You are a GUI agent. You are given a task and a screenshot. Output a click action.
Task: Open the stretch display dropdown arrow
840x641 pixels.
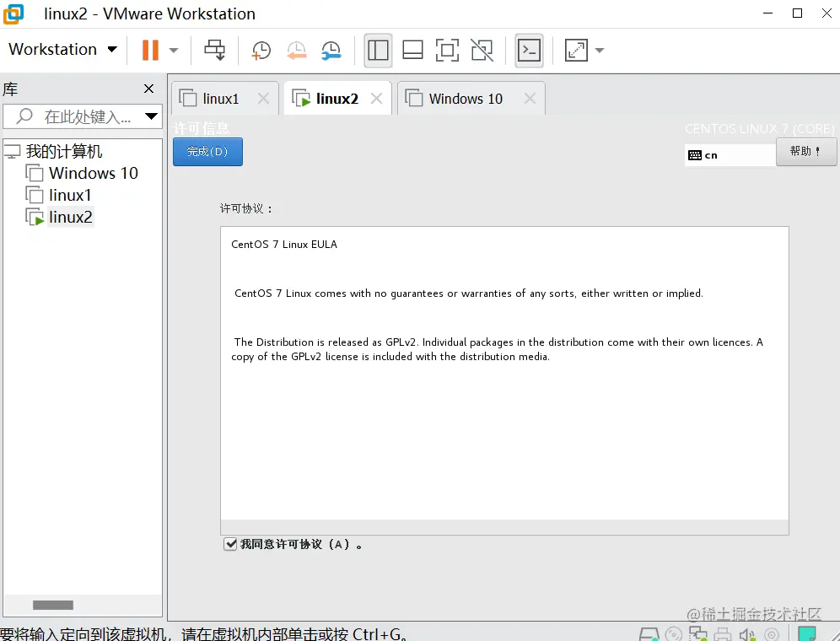coord(600,51)
